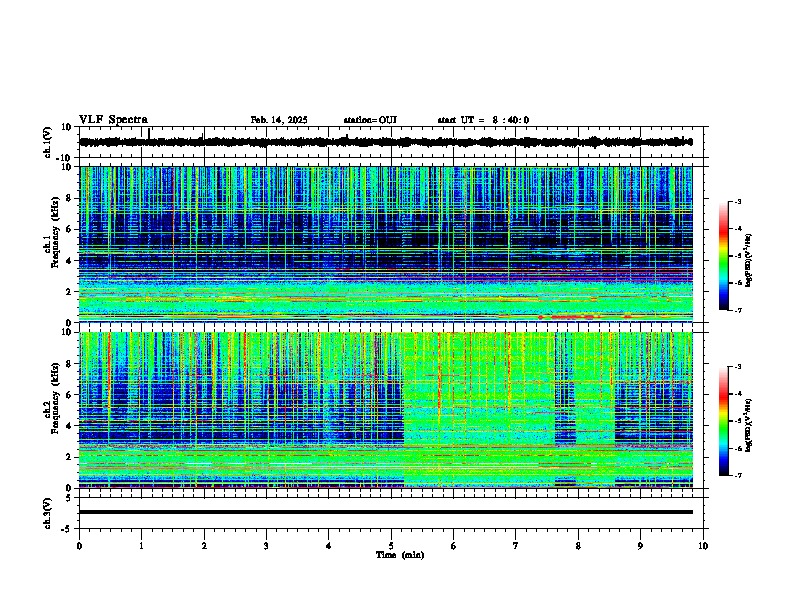This screenshot has width=792, height=612.
Task: Click time axis tick label "5"
Action: click(391, 546)
